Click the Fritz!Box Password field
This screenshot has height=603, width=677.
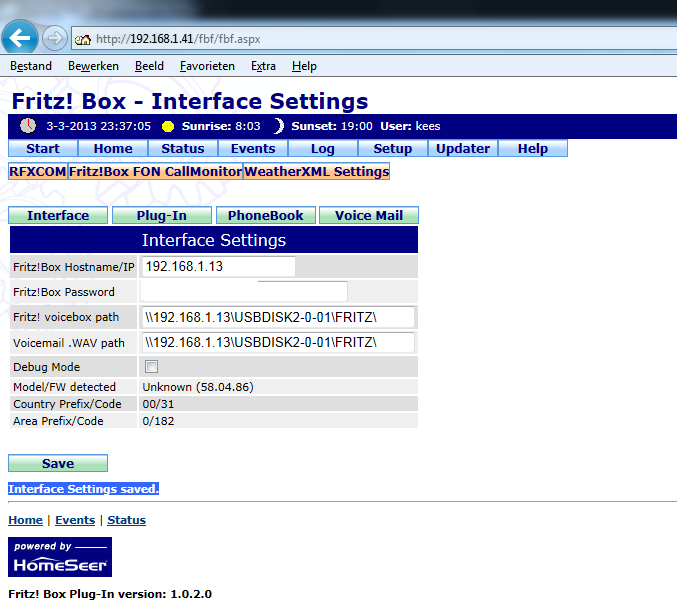[244, 291]
